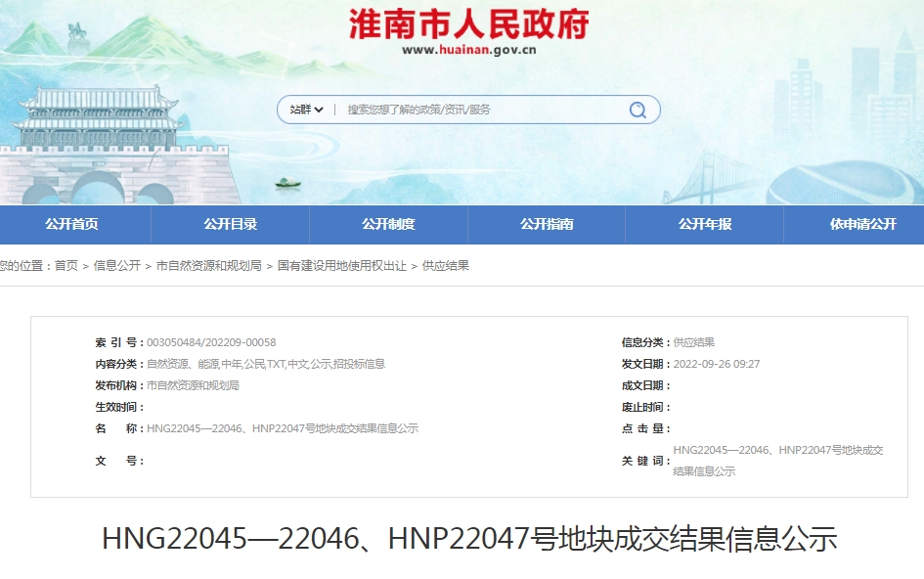Open the 关键词 keyword link
Viewport: 924px width, 579px height.
[x=777, y=457]
